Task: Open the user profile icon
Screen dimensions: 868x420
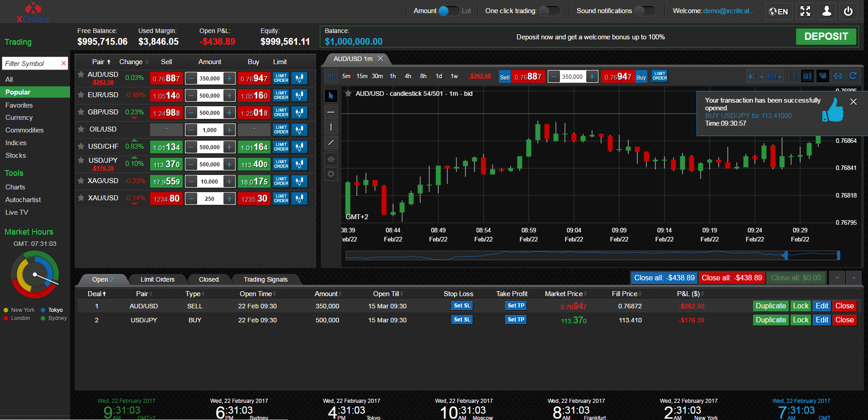Action: click(x=827, y=11)
